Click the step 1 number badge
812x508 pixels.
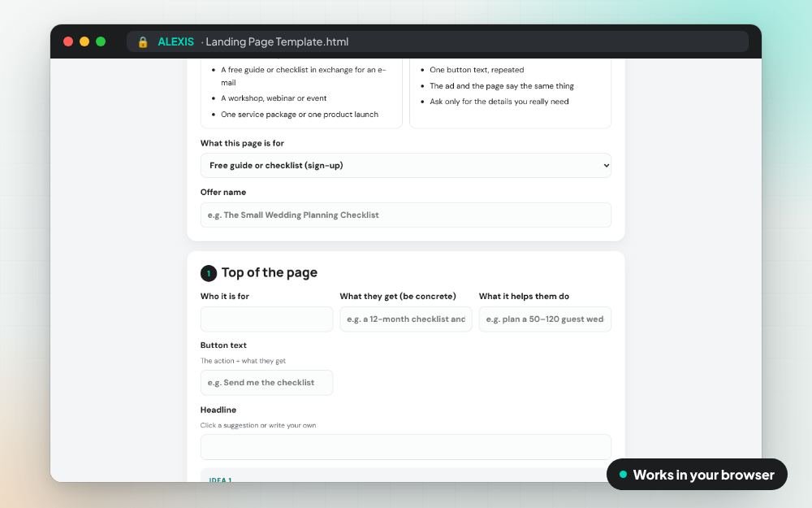[208, 273]
